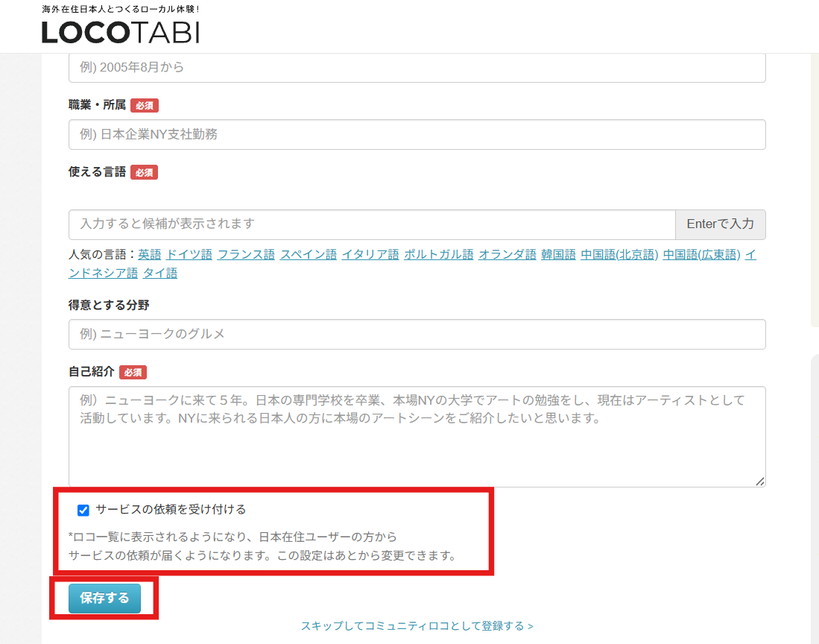Open スキップしてコミュニティロコとして登録する link

click(x=417, y=625)
